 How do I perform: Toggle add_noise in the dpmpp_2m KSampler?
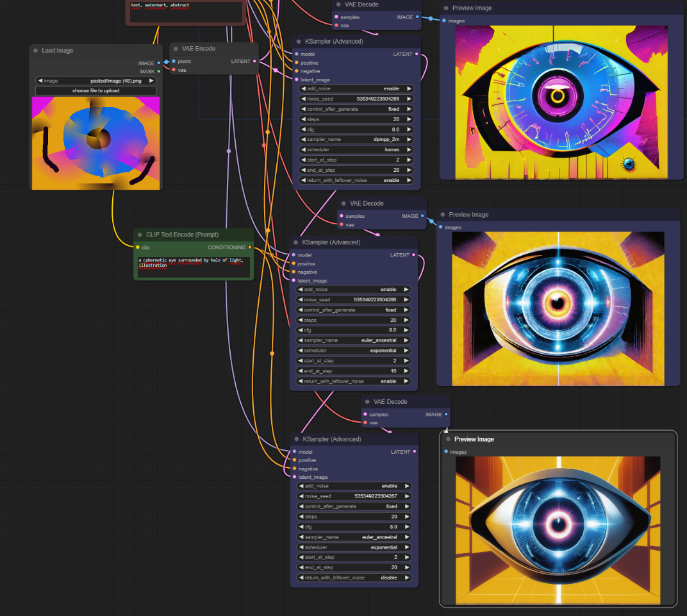click(356, 88)
